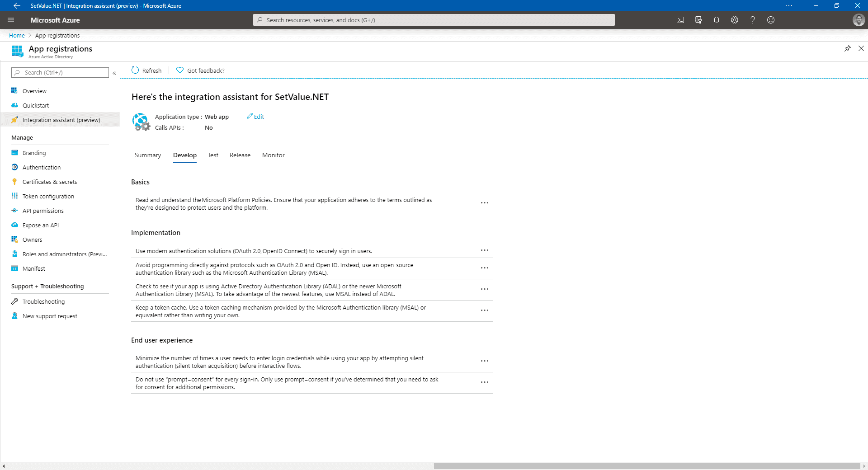Click the Refresh button
This screenshot has height=470, width=868.
146,70
